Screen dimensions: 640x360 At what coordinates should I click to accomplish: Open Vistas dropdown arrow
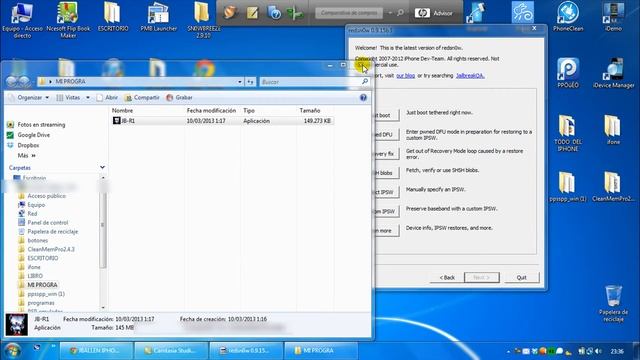[x=88, y=98]
